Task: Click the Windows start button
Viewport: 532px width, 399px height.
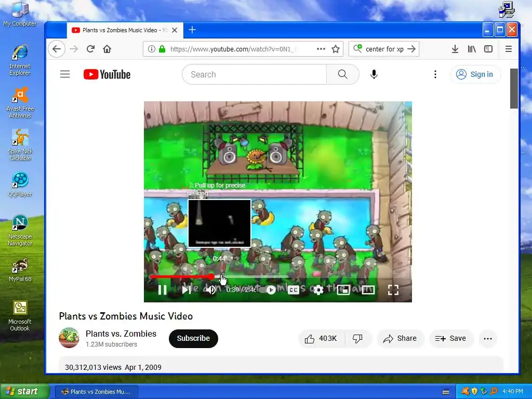Action: 25,391
